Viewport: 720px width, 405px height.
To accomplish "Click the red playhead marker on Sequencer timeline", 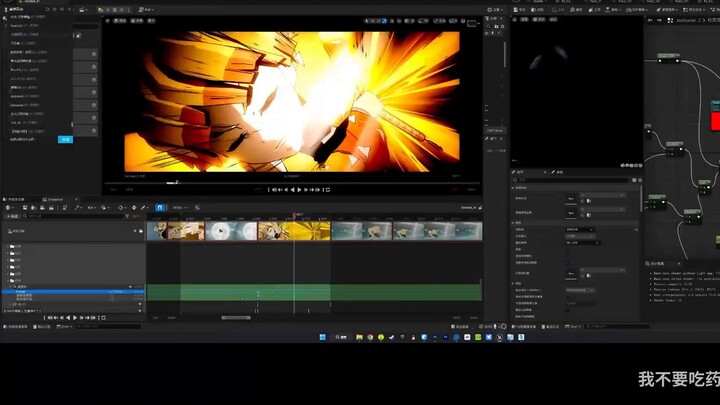I will point(294,215).
